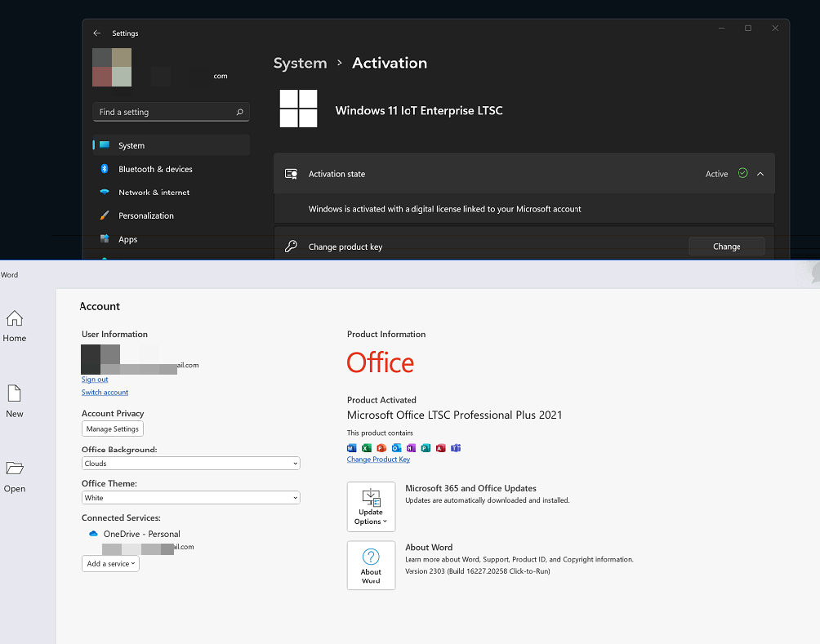The image size is (820, 644).
Task: Click the Publisher app icon in product list
Action: (426, 448)
